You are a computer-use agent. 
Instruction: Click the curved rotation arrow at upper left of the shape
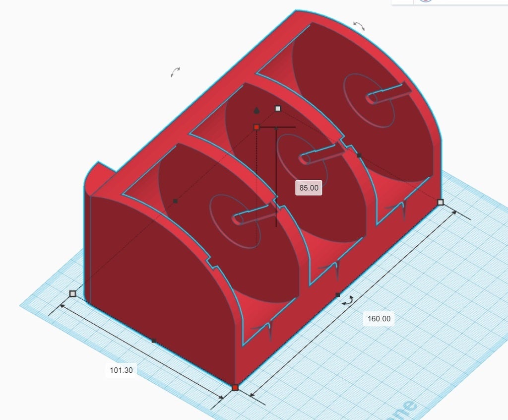coord(175,72)
